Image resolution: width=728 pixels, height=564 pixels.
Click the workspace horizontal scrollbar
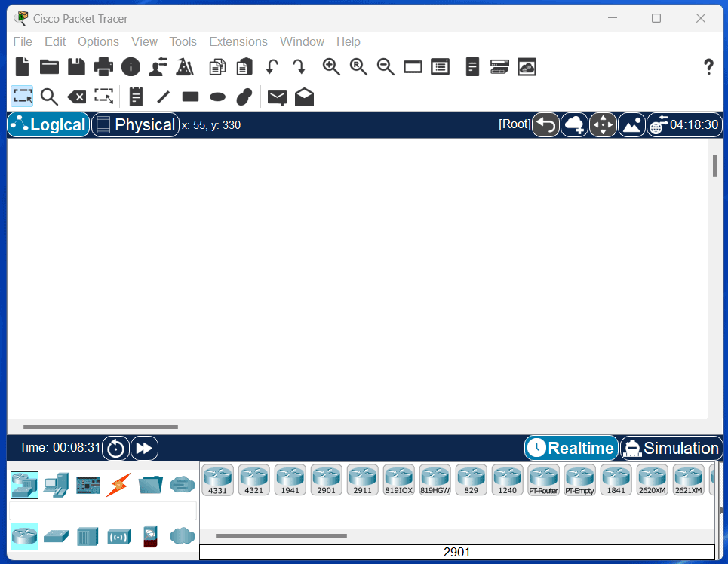tap(100, 427)
